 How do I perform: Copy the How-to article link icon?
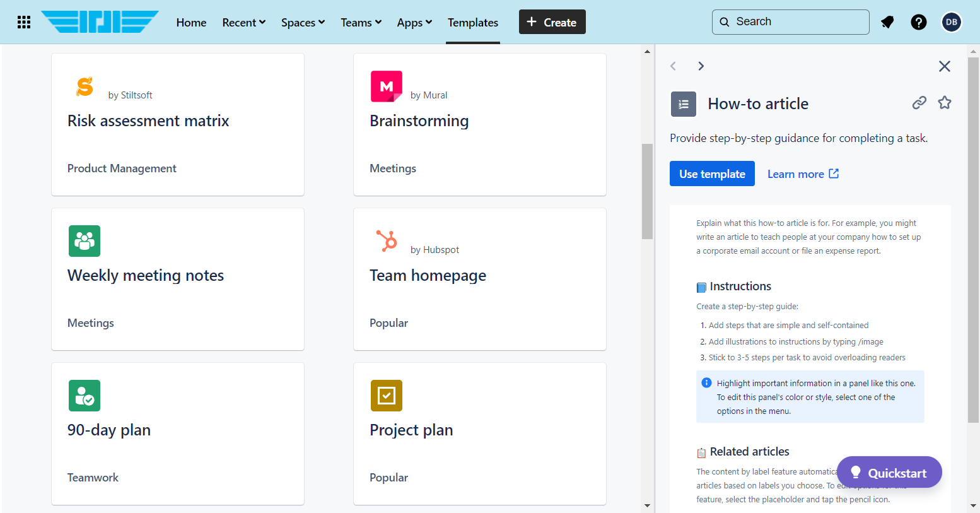click(919, 102)
